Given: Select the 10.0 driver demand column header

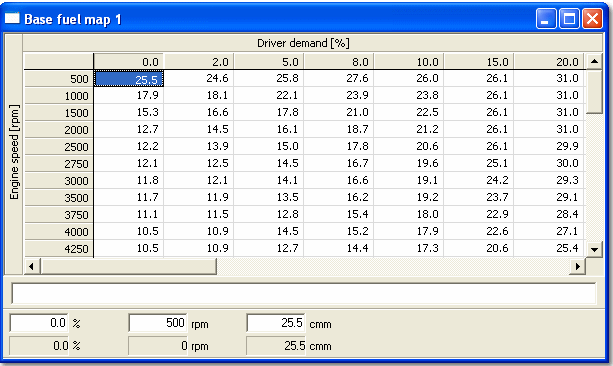Looking at the screenshot, I should pos(409,62).
